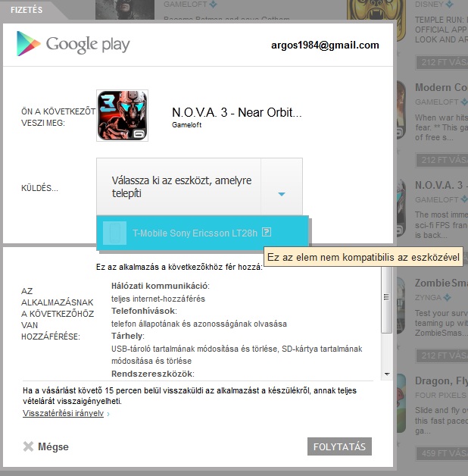468x476 pixels.
Task: Select T-Mobile Sony Ericsson LT28h device
Action: tap(202, 233)
